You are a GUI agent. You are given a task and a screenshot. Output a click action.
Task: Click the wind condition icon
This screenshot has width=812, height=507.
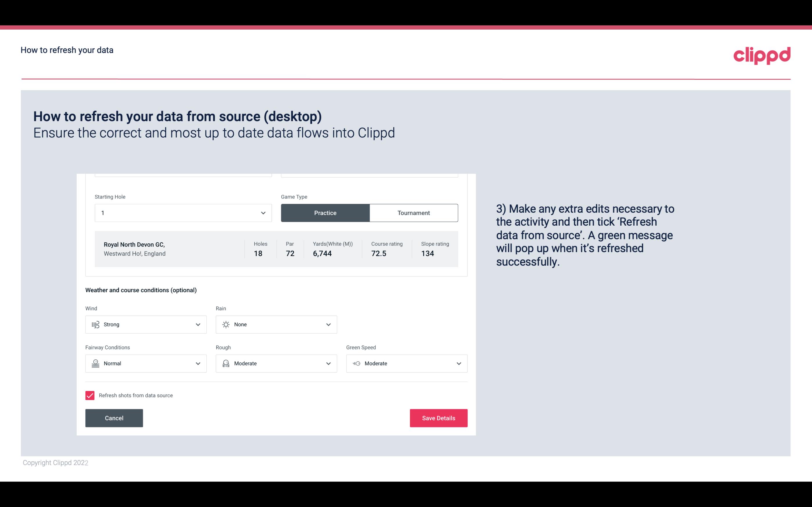coord(95,324)
